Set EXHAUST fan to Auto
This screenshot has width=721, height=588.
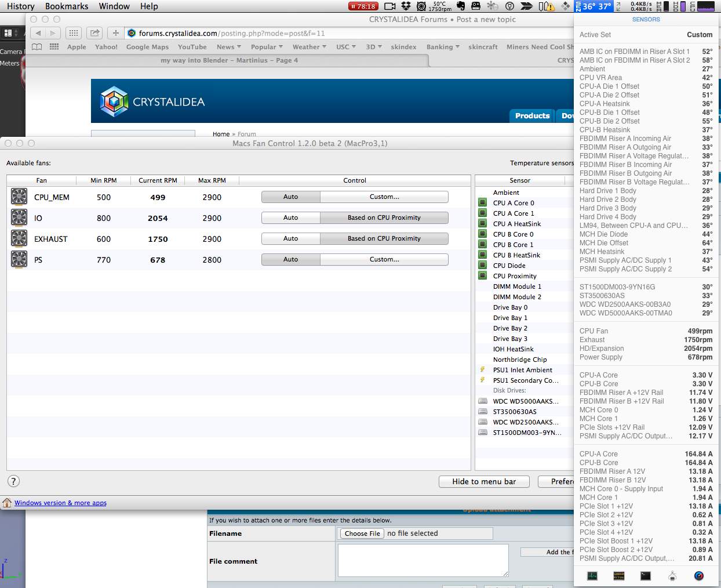point(291,238)
